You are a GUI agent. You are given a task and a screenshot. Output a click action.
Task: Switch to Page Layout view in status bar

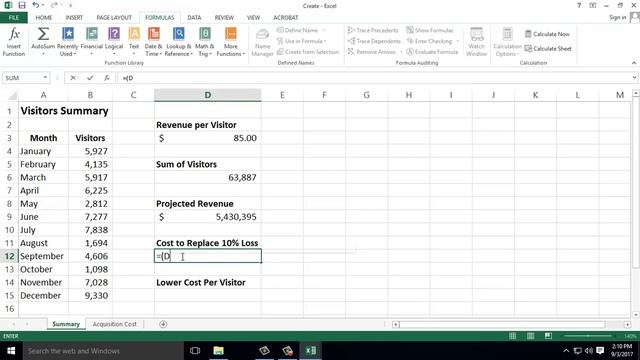tap(531, 336)
